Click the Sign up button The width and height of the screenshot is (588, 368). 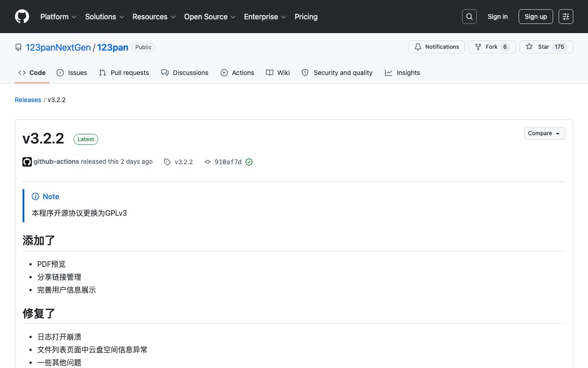coord(536,17)
